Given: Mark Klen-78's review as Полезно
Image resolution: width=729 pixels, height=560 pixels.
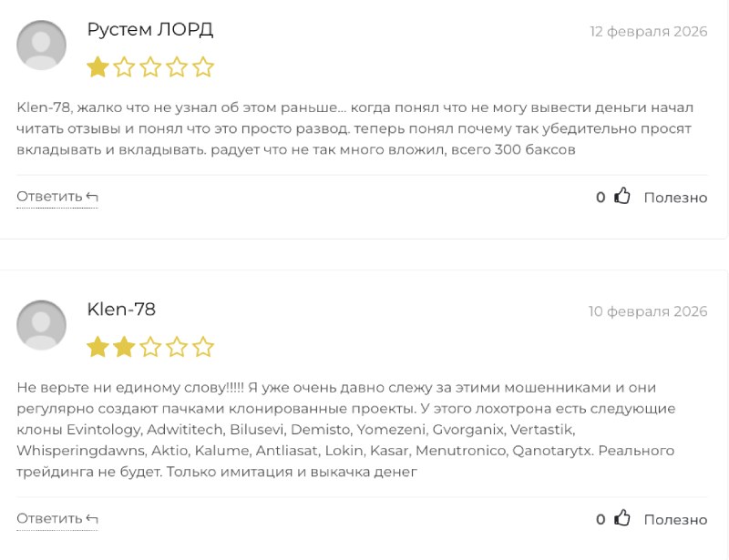Looking at the screenshot, I should [675, 520].
